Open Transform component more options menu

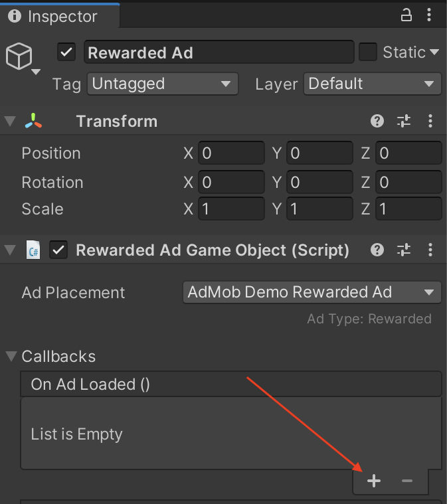coord(430,121)
